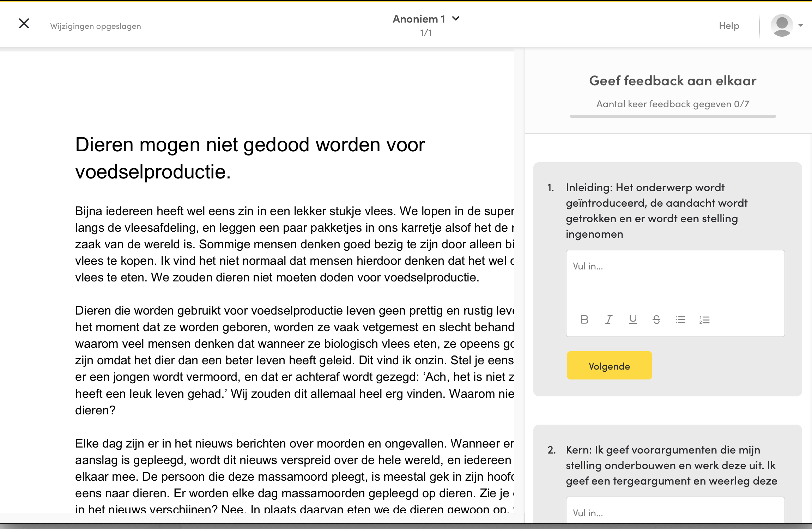Viewport: 812px width, 529px height.
Task: Insert bulleted list in question 1 editor
Action: pyautogui.click(x=680, y=320)
